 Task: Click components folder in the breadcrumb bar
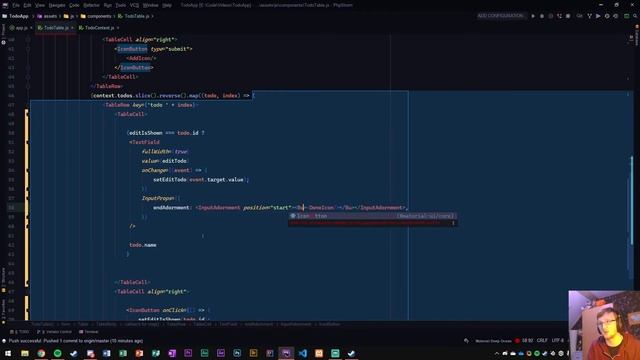pos(96,16)
